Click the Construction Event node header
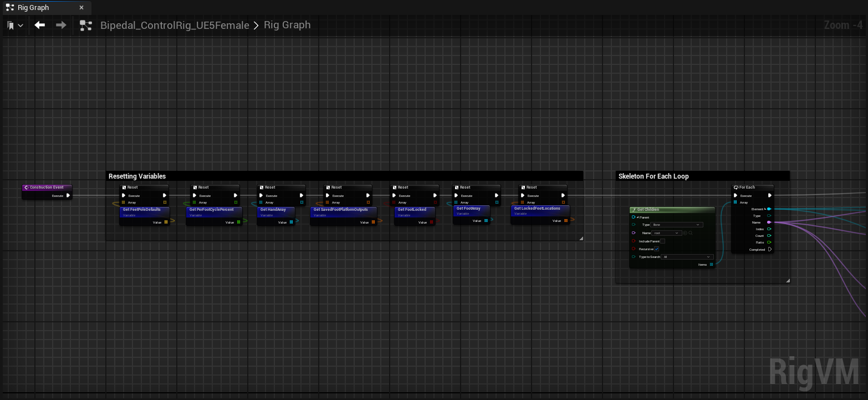The width and height of the screenshot is (868, 400). click(47, 188)
